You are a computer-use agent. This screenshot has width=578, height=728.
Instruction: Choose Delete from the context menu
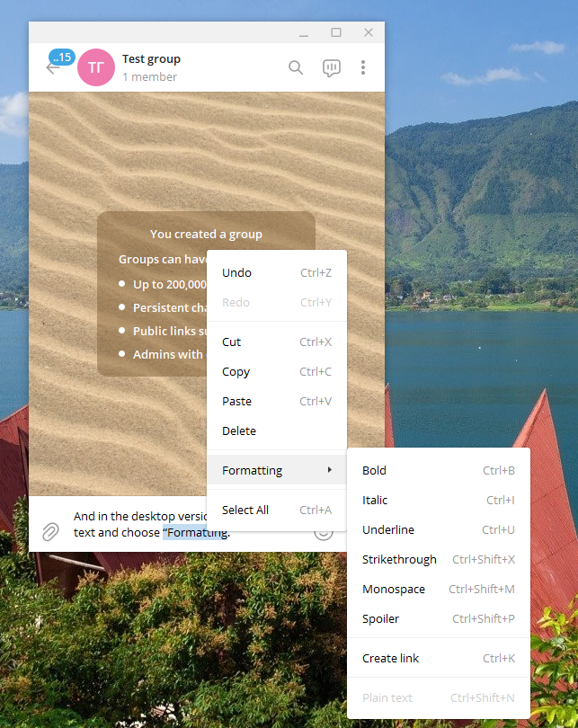click(277, 431)
